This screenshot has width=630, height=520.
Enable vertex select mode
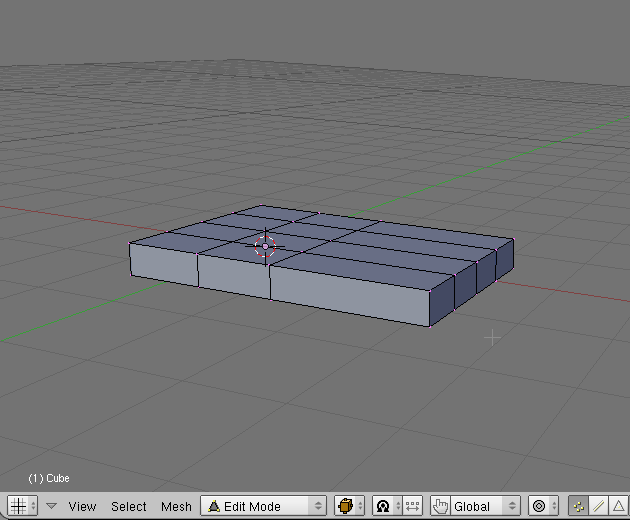[579, 506]
